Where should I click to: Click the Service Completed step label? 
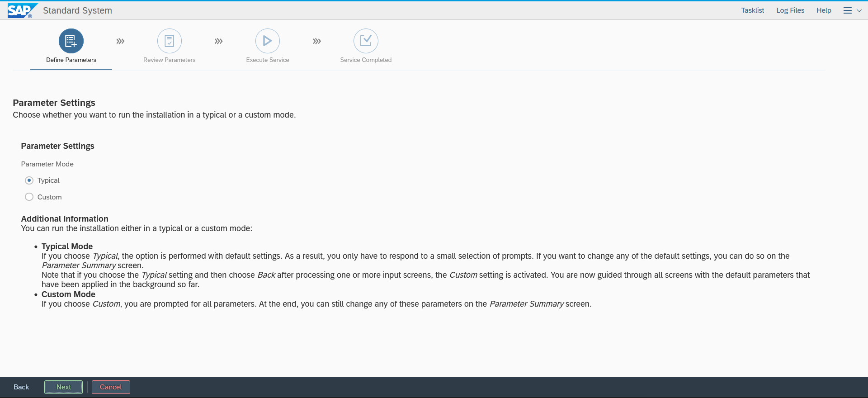point(366,60)
